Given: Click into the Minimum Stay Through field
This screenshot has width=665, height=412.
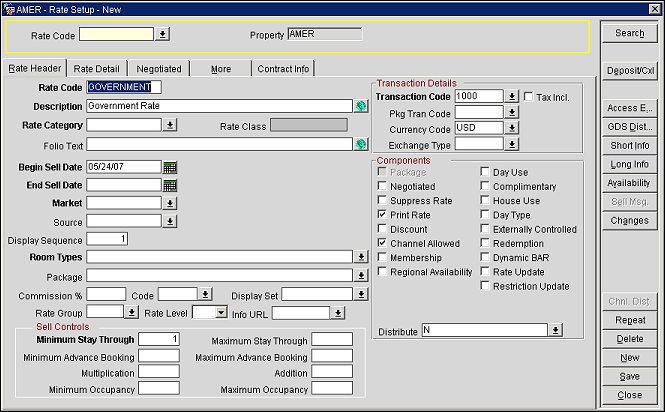Looking at the screenshot, I should [x=158, y=339].
